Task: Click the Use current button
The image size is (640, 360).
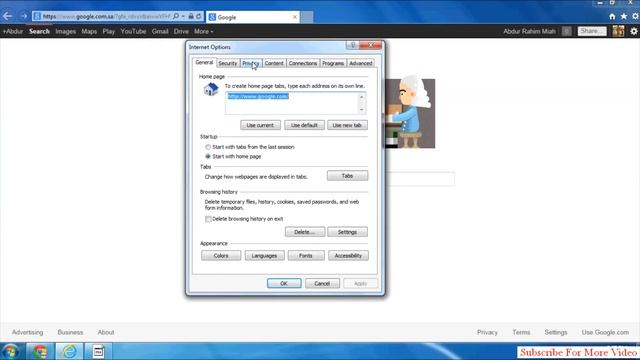Action: pyautogui.click(x=260, y=125)
